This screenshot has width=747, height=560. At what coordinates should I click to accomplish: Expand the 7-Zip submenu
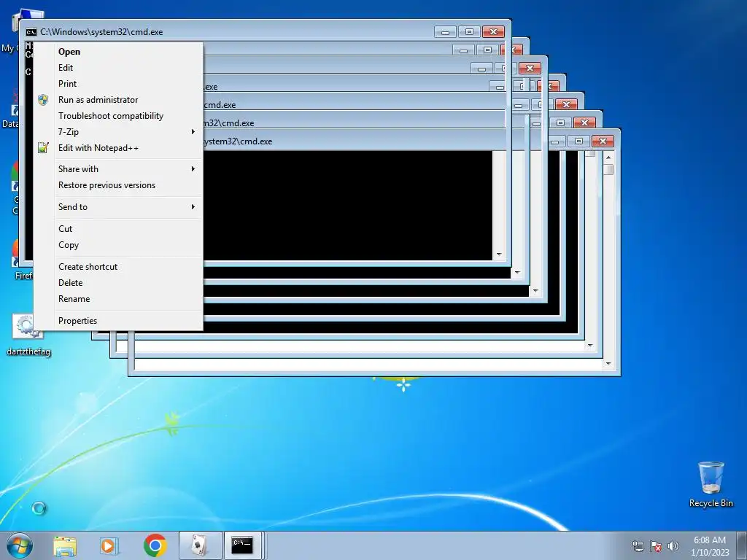(119, 132)
